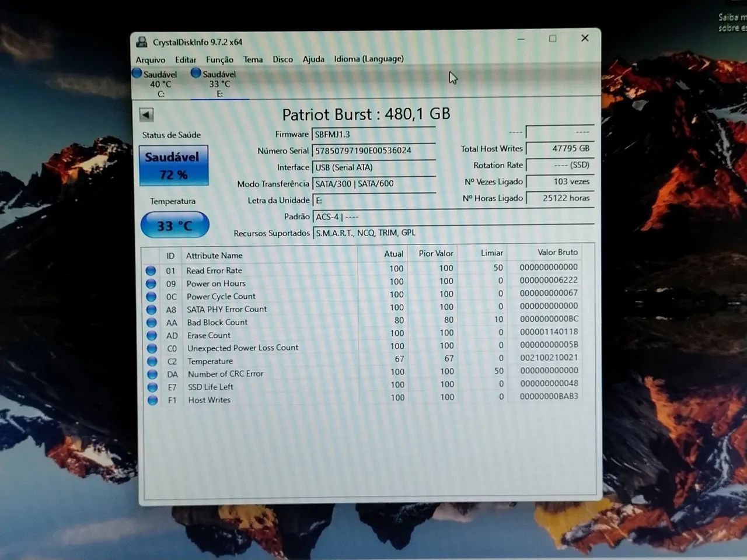This screenshot has height=560, width=747.
Task: Open the Ajuda menu
Action: [x=313, y=59]
